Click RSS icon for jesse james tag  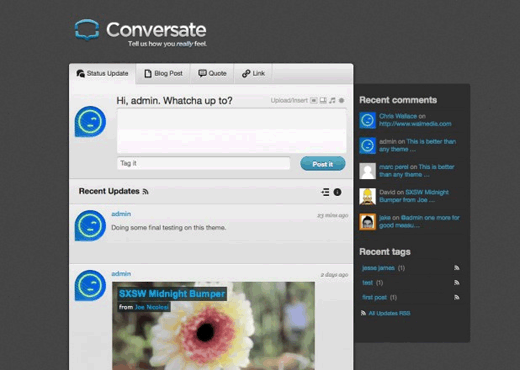457,268
